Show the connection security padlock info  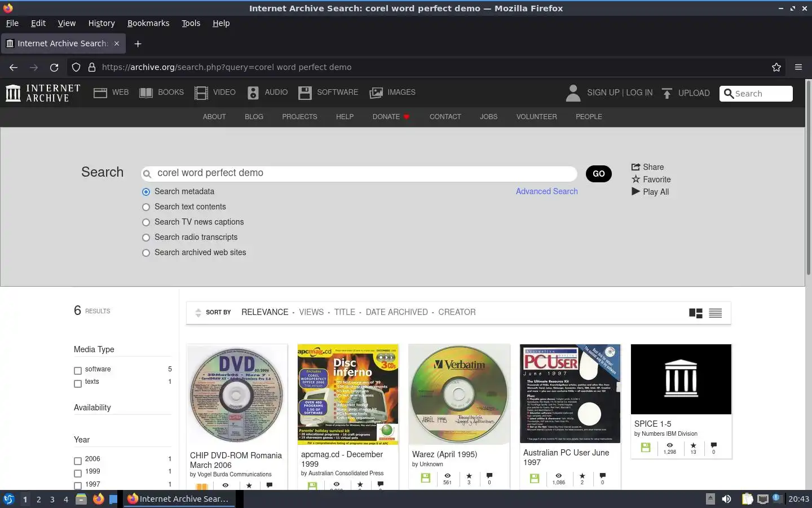pyautogui.click(x=92, y=67)
